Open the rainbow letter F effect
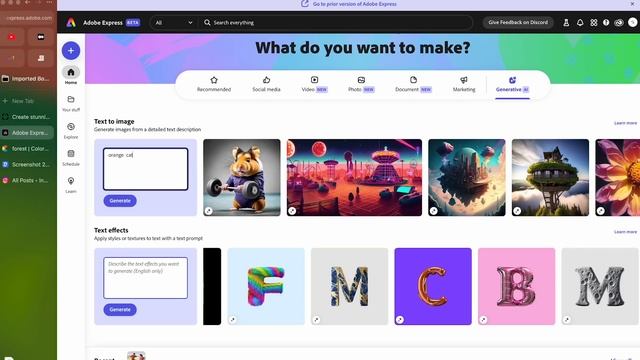Image resolution: width=640 pixels, height=360 pixels. (x=266, y=287)
